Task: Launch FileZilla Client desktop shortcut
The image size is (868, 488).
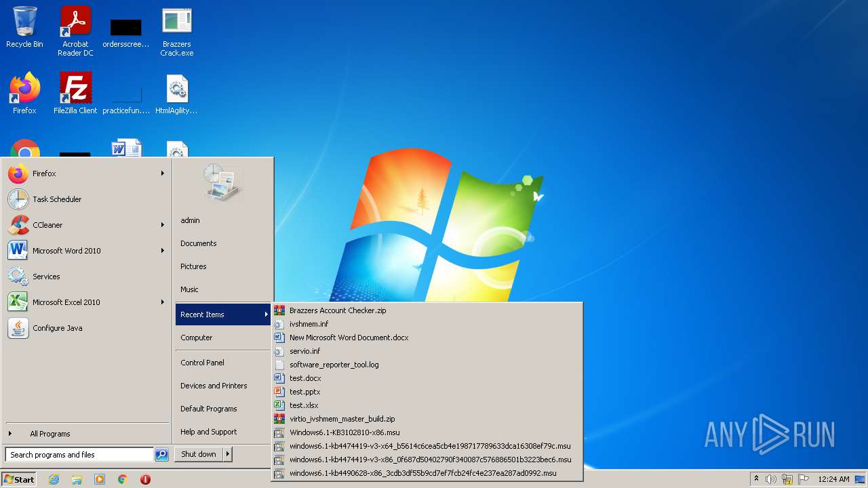Action: click(x=75, y=93)
